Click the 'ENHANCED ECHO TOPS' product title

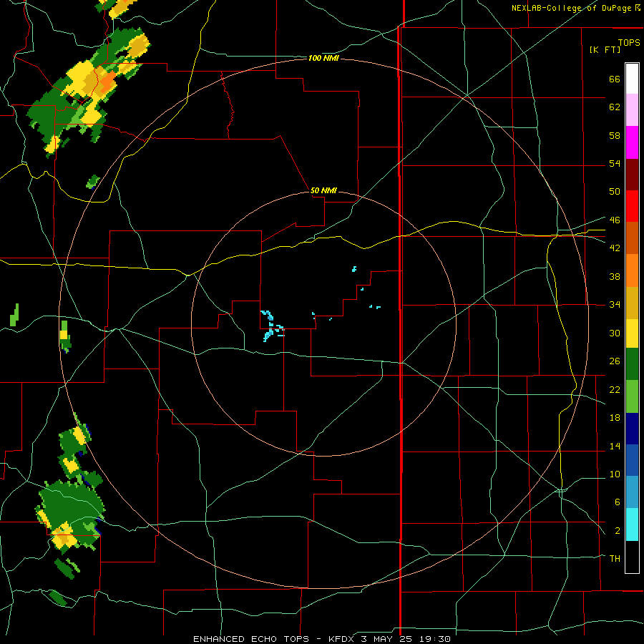(x=251, y=639)
